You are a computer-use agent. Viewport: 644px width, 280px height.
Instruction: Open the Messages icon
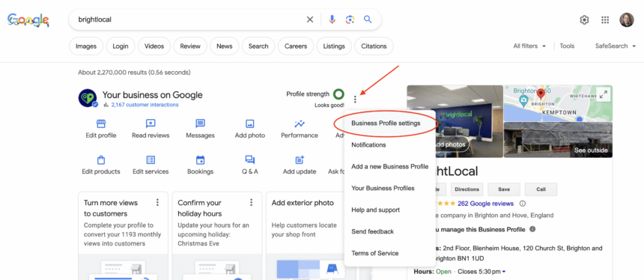coord(201,124)
